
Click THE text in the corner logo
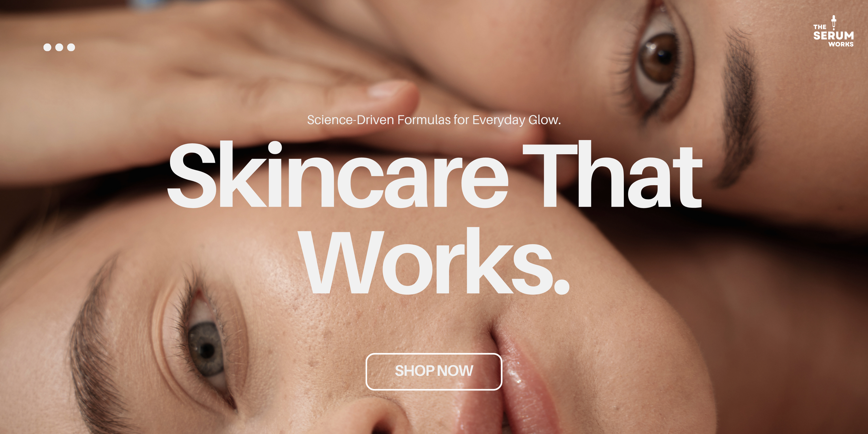(820, 27)
